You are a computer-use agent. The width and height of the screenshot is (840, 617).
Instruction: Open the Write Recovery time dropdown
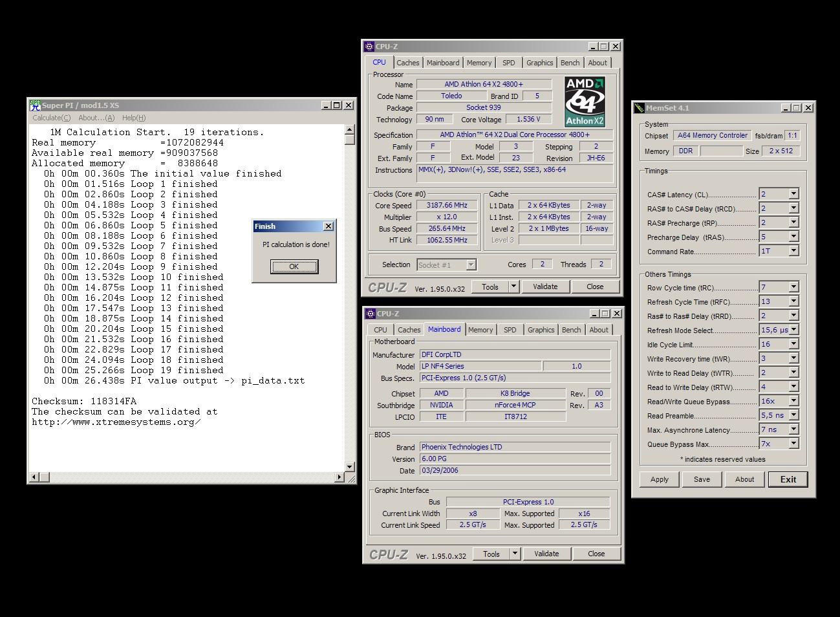(793, 358)
